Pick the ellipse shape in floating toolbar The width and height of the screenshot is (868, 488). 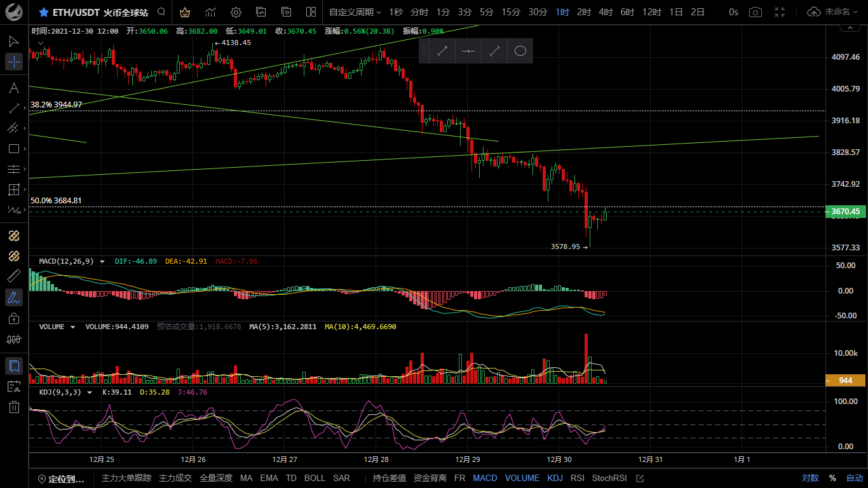(x=520, y=51)
